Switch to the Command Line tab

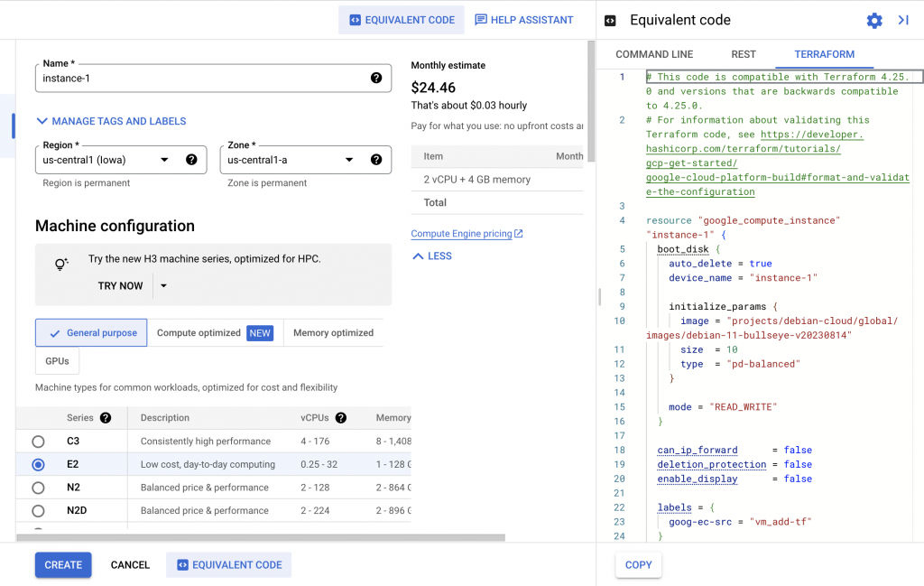coord(654,54)
